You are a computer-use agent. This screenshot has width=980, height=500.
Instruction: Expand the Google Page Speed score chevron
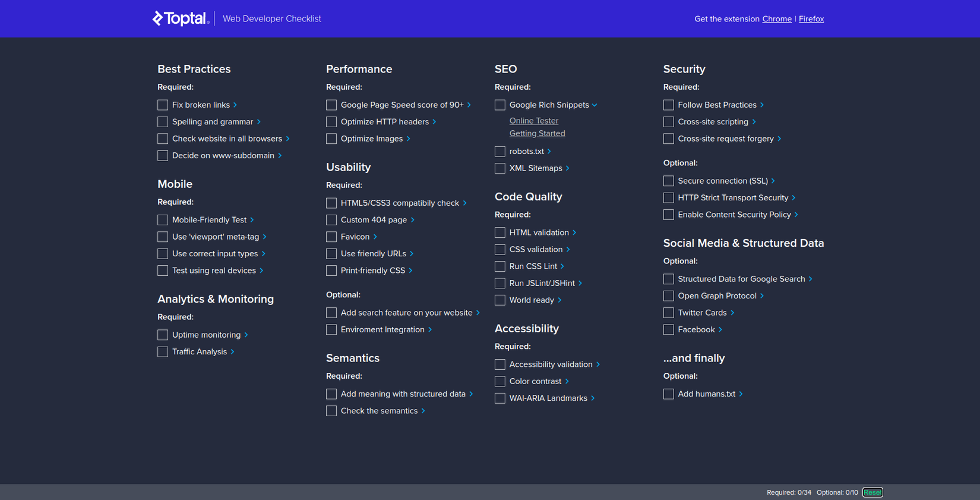469,105
